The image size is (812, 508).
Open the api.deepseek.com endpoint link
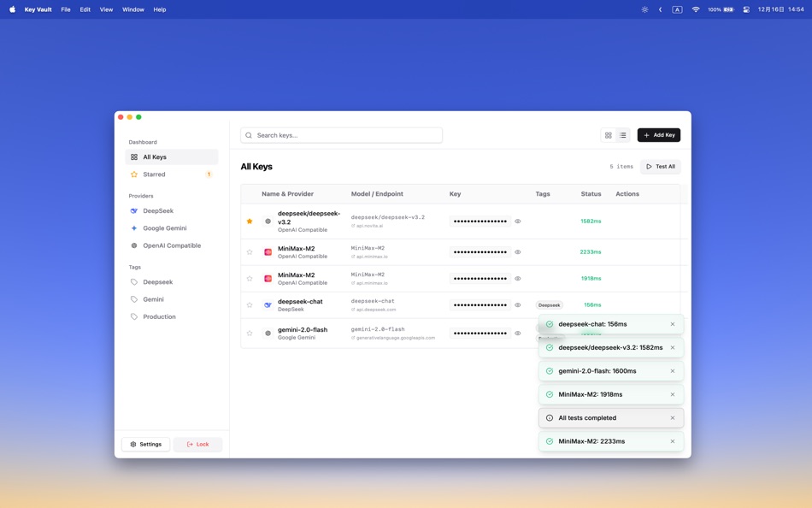pyautogui.click(x=374, y=310)
